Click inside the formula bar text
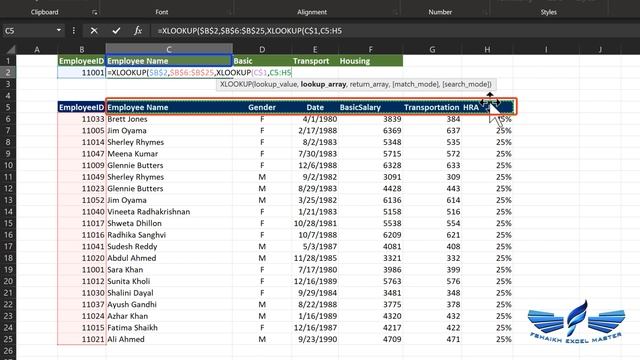 [249, 31]
